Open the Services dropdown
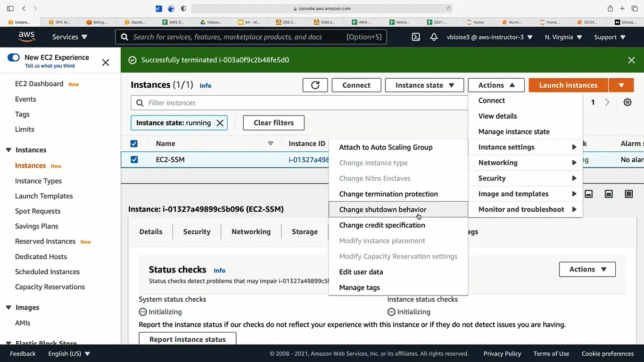 point(70,37)
